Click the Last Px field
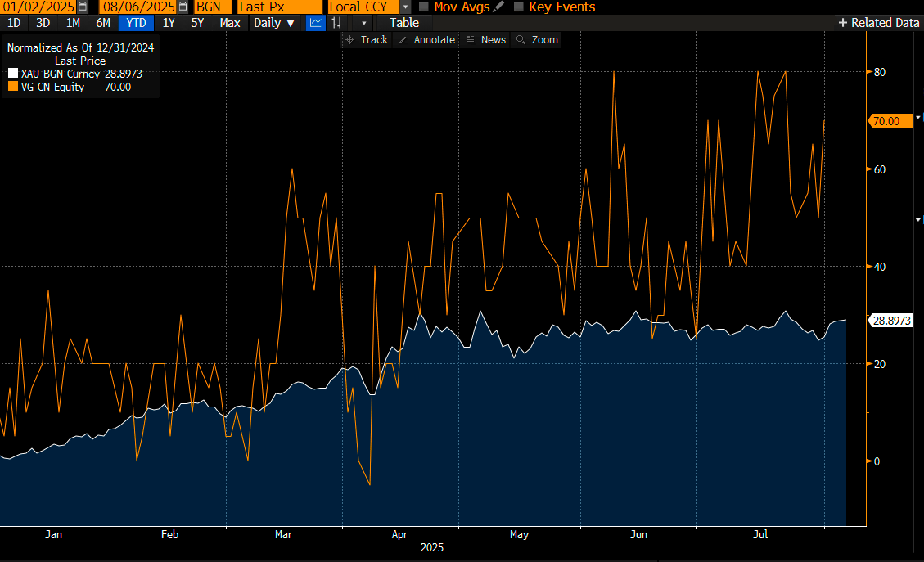Image resolution: width=924 pixels, height=562 pixels. [280, 7]
